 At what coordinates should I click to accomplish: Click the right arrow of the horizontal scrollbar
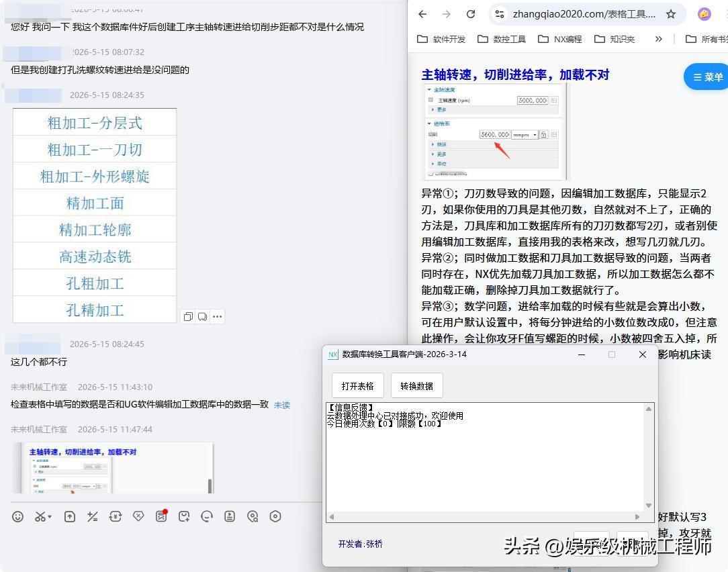click(x=637, y=517)
